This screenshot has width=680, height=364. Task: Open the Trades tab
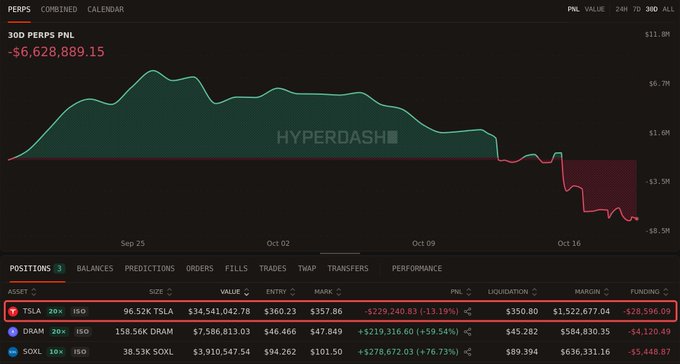point(273,269)
